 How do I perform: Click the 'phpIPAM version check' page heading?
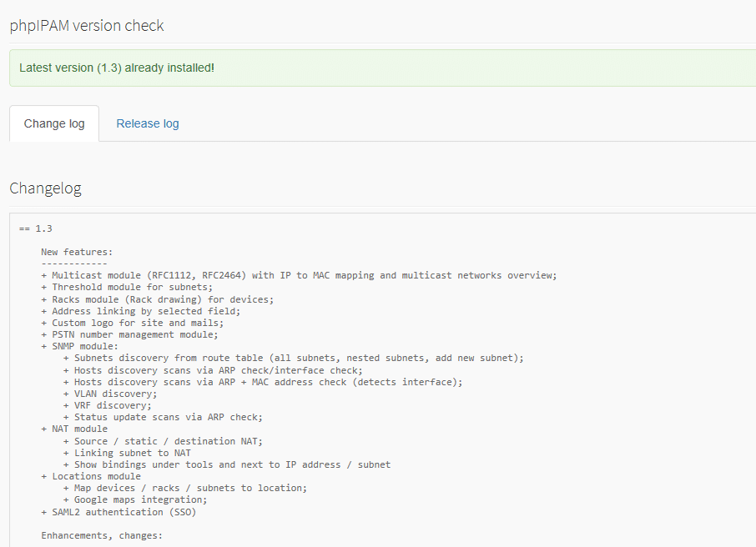pyautogui.click(x=87, y=26)
